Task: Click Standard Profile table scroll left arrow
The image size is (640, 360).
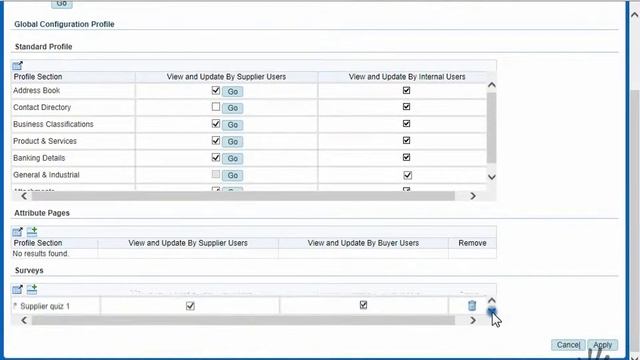Action: point(24,196)
